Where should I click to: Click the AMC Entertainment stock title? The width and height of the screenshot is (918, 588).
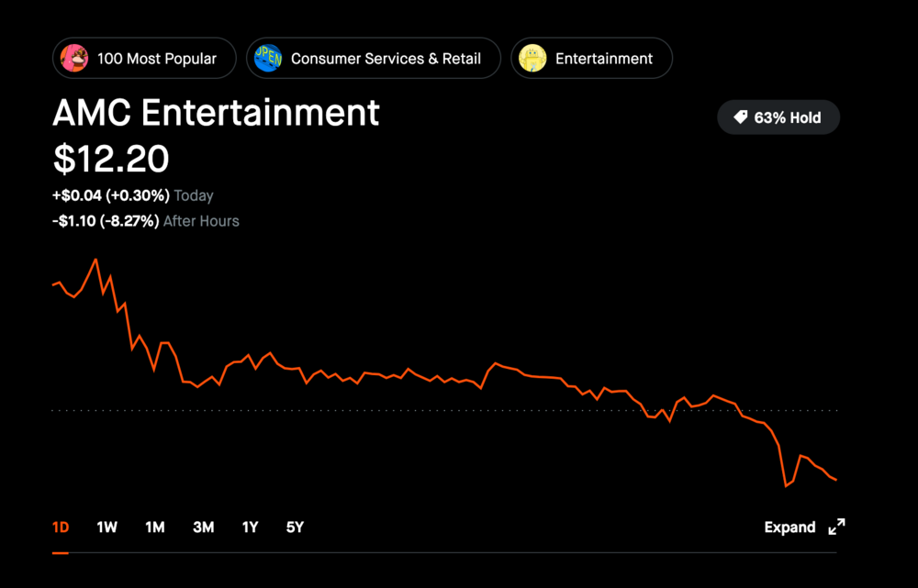tap(216, 113)
